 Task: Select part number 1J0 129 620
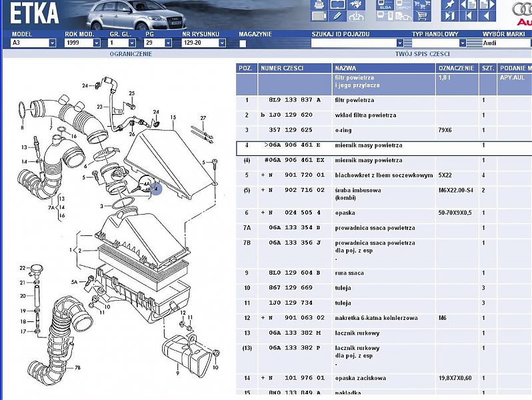pos(290,115)
